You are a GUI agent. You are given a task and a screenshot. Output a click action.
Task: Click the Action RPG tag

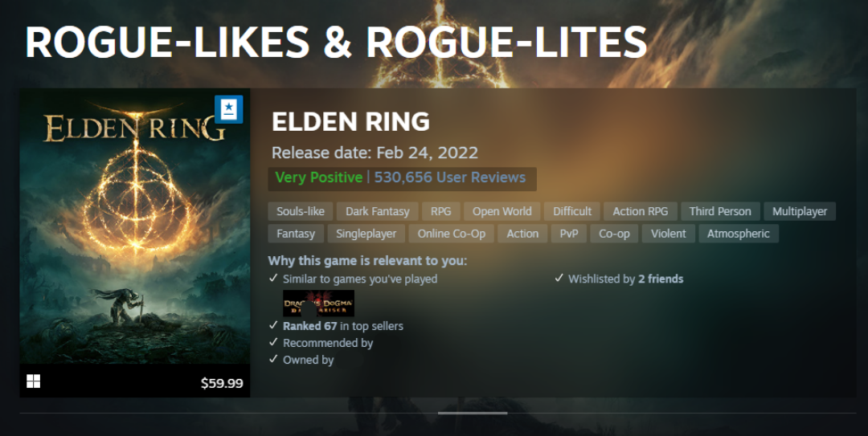tap(641, 211)
